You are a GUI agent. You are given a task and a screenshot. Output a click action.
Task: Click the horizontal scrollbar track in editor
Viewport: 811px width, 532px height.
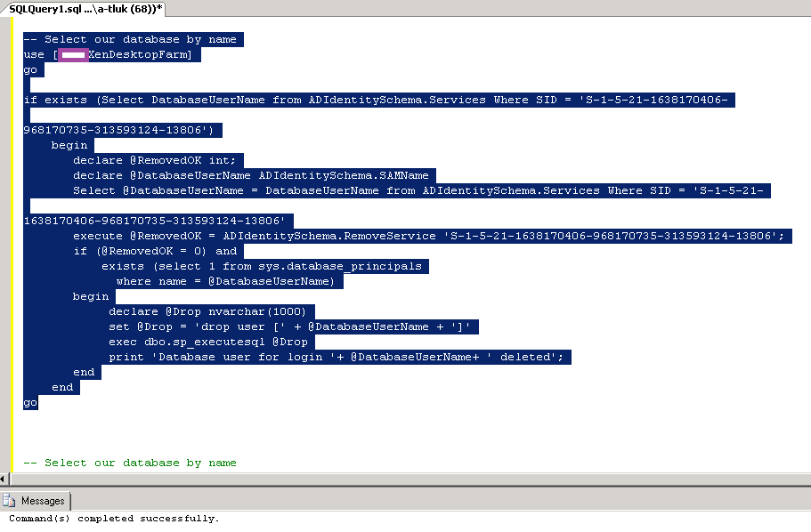tap(410, 479)
